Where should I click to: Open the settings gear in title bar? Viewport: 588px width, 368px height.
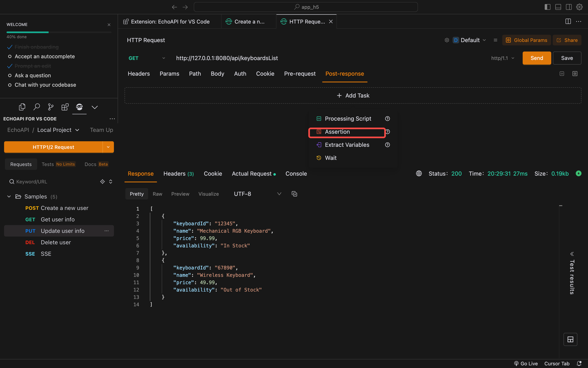pyautogui.click(x=579, y=7)
